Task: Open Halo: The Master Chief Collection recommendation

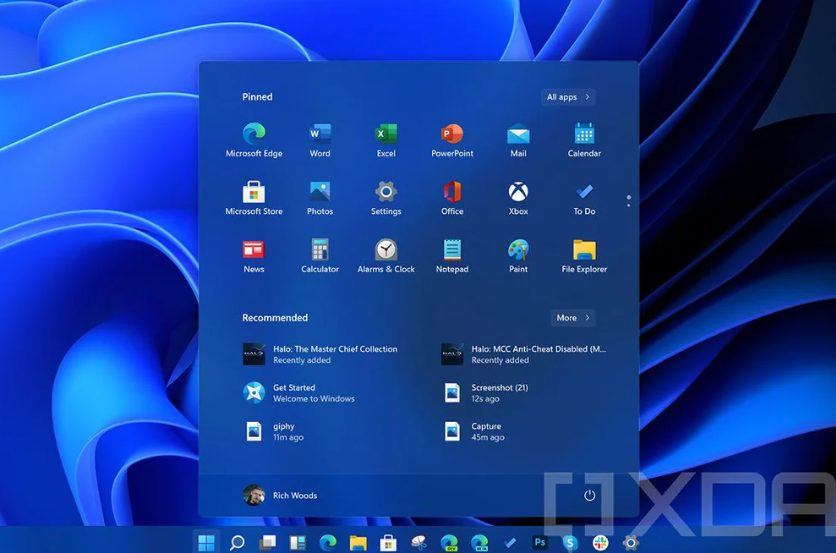Action: click(320, 354)
